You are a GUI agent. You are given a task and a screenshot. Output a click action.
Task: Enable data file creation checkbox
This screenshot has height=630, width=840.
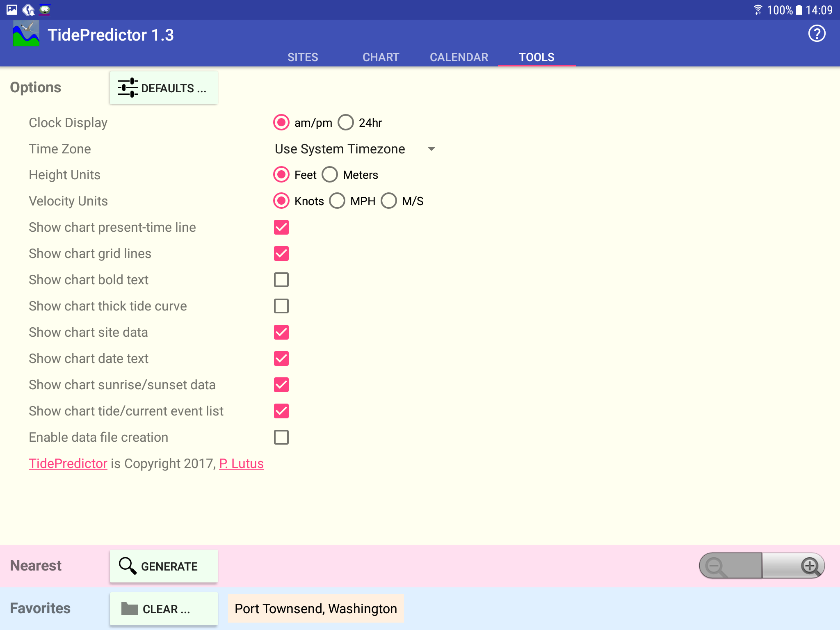[281, 437]
